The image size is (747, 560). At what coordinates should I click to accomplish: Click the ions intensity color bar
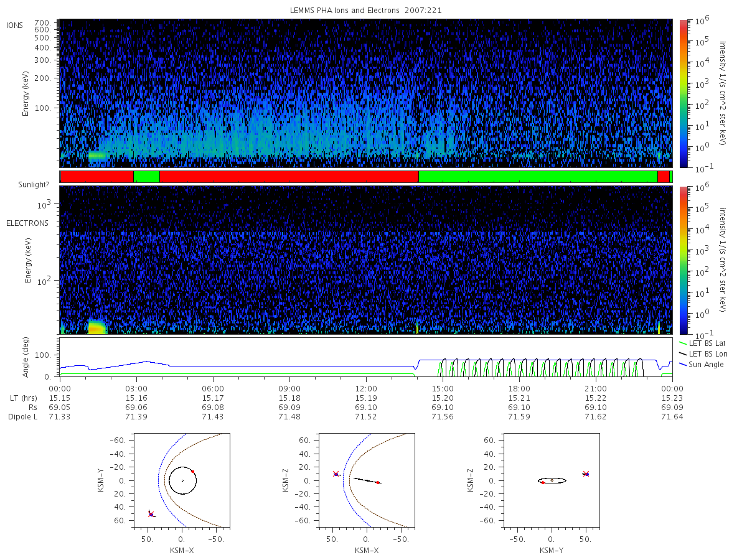tap(683, 93)
